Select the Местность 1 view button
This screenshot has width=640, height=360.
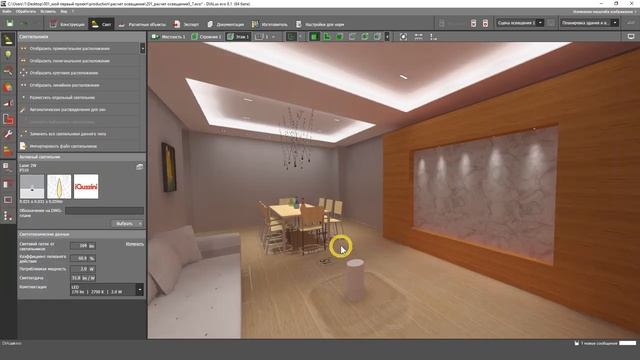[x=169, y=37]
